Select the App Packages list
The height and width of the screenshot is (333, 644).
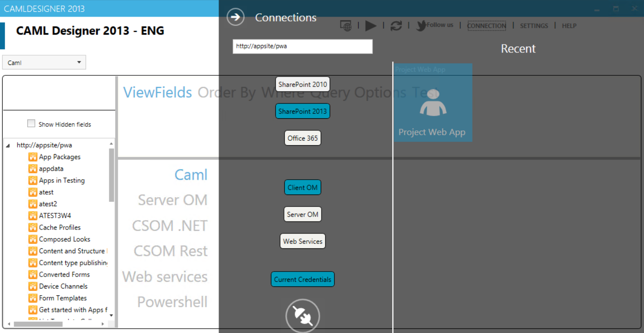pos(60,157)
